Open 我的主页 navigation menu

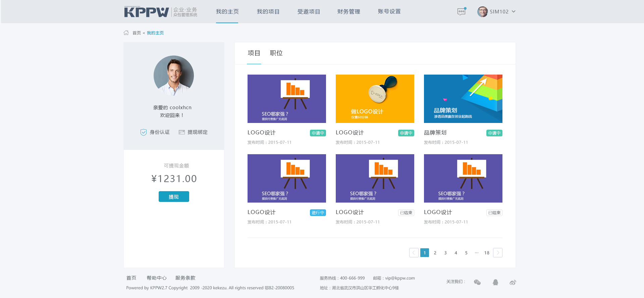(x=227, y=11)
